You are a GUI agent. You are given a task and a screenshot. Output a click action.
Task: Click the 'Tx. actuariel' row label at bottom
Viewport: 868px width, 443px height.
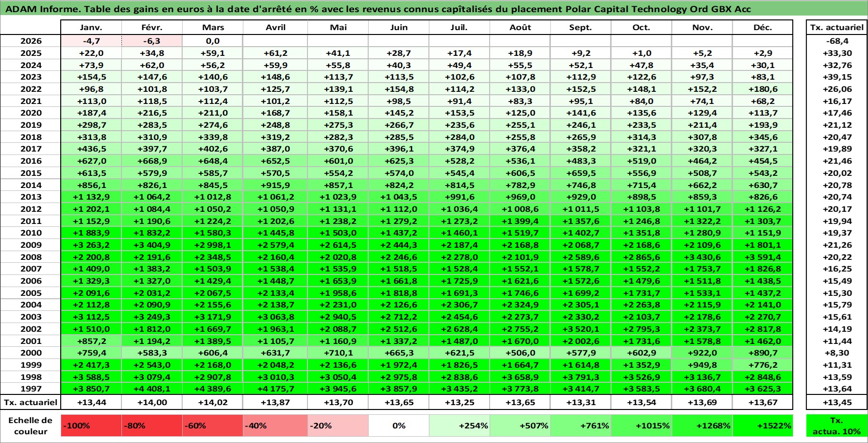tap(31, 402)
